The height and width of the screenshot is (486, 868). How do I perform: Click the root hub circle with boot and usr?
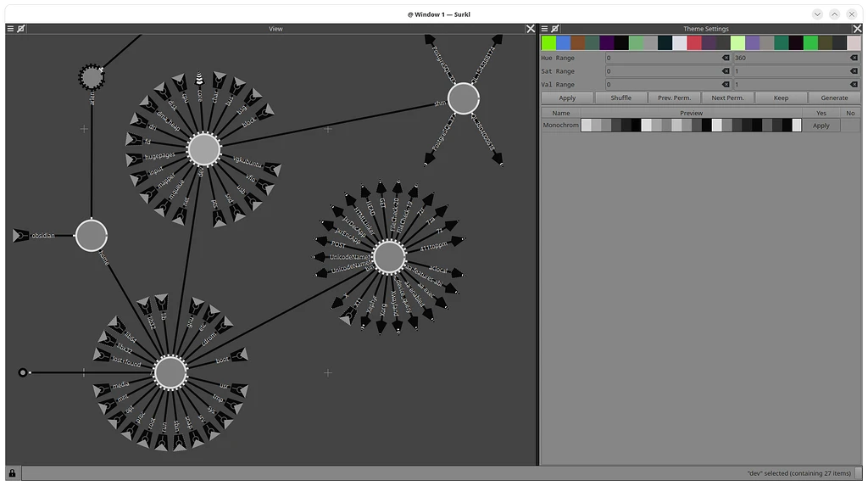pos(170,372)
